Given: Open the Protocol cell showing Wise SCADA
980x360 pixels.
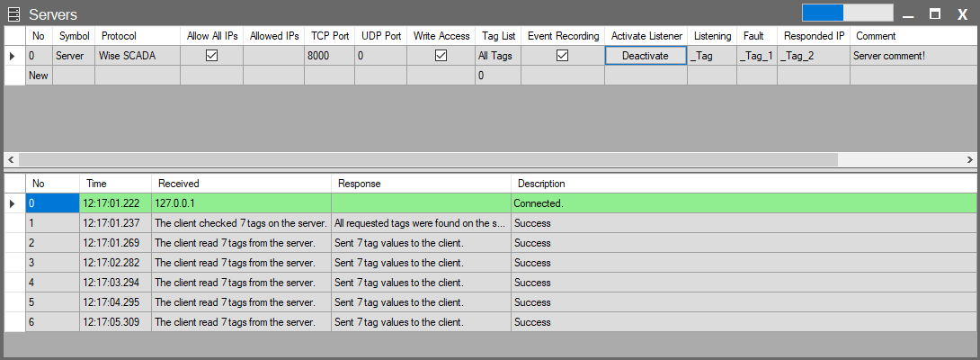Looking at the screenshot, I should (138, 56).
